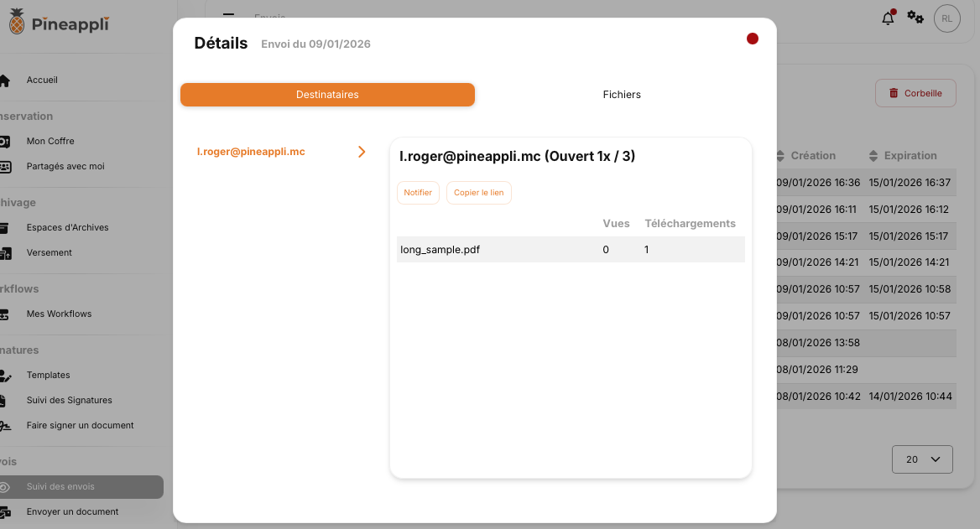Screen dimensions: 980x529
Task: Open the Corbeille trash button
Action: coord(915,93)
